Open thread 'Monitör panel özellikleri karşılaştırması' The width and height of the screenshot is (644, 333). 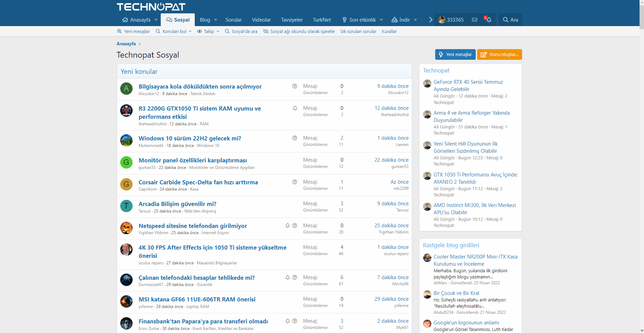coord(193,160)
